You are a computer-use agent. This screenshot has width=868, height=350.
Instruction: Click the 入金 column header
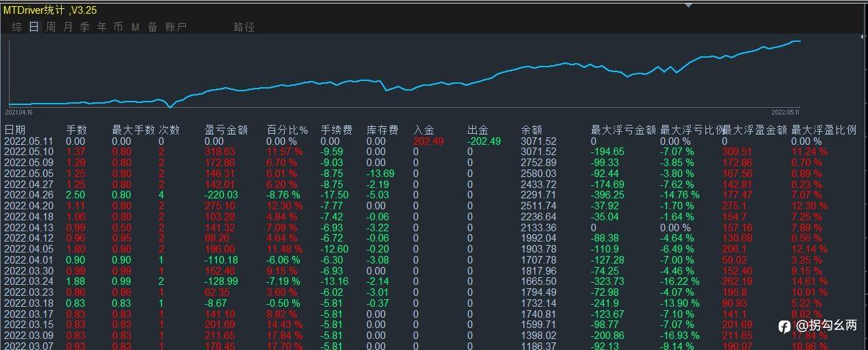point(424,130)
